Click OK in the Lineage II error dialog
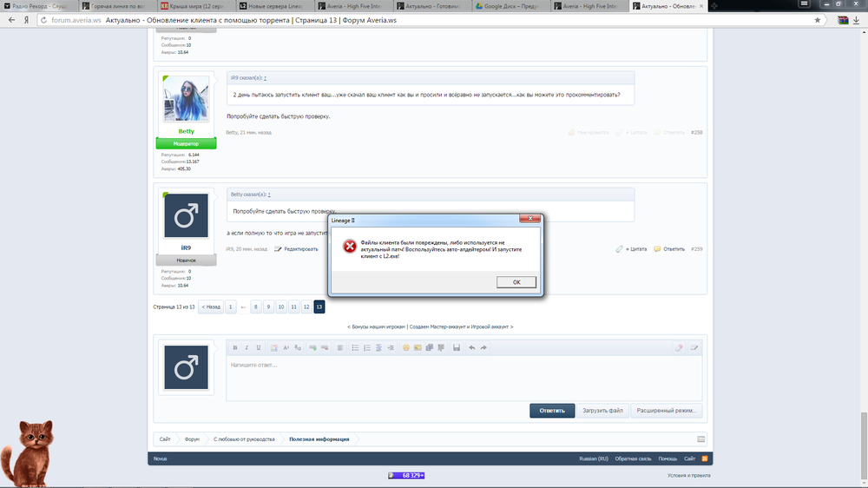Screen dimensions: 868x488 (x=516, y=282)
